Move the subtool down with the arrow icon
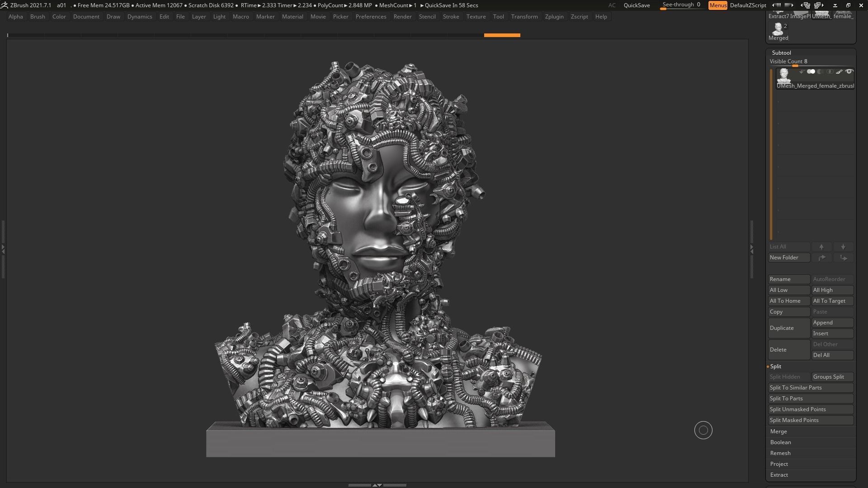868x488 pixels. click(x=843, y=247)
